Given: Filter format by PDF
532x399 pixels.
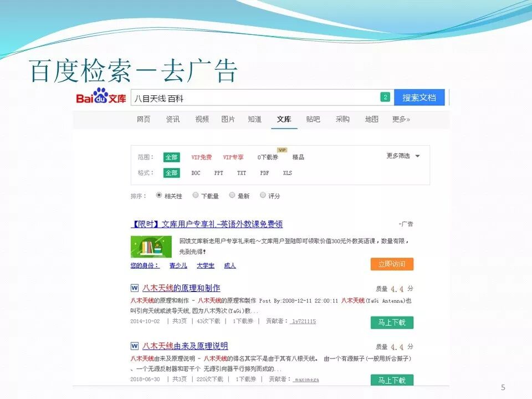Looking at the screenshot, I should point(265,173).
